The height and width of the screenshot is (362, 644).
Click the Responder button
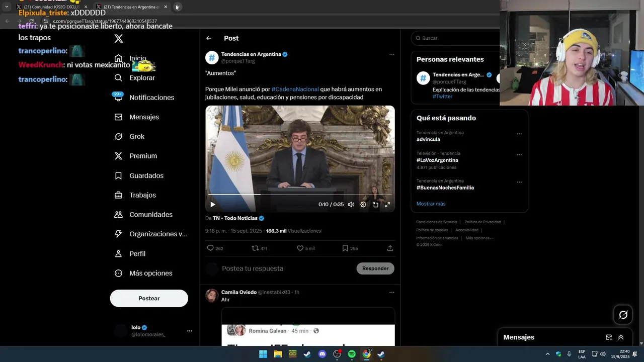click(x=375, y=268)
